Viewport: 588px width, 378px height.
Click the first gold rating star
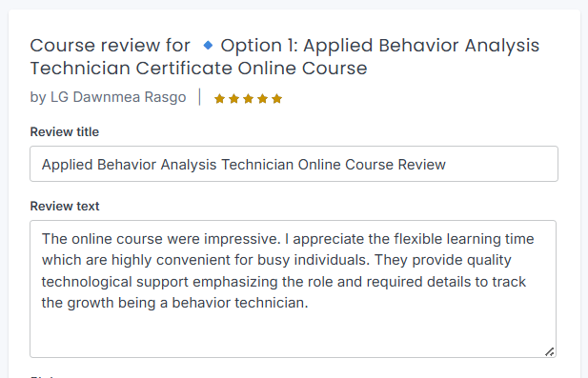pyautogui.click(x=220, y=98)
